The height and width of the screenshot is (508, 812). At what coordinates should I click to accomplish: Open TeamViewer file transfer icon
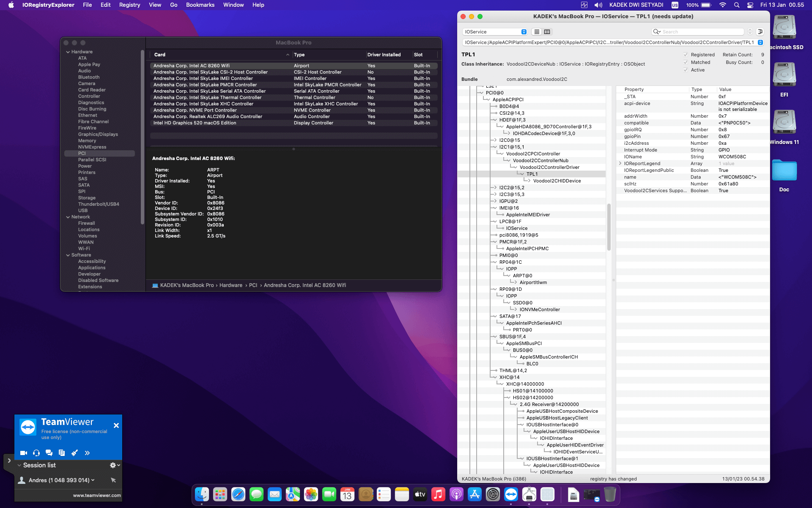tap(62, 453)
